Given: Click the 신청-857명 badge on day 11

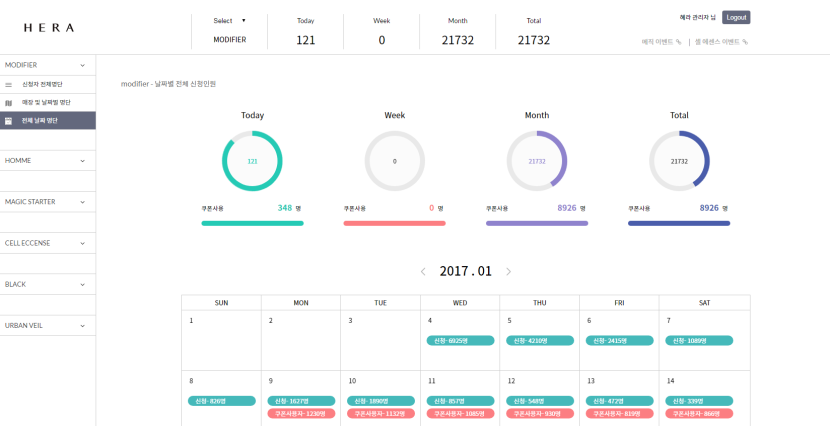Looking at the screenshot, I should coord(461,401).
